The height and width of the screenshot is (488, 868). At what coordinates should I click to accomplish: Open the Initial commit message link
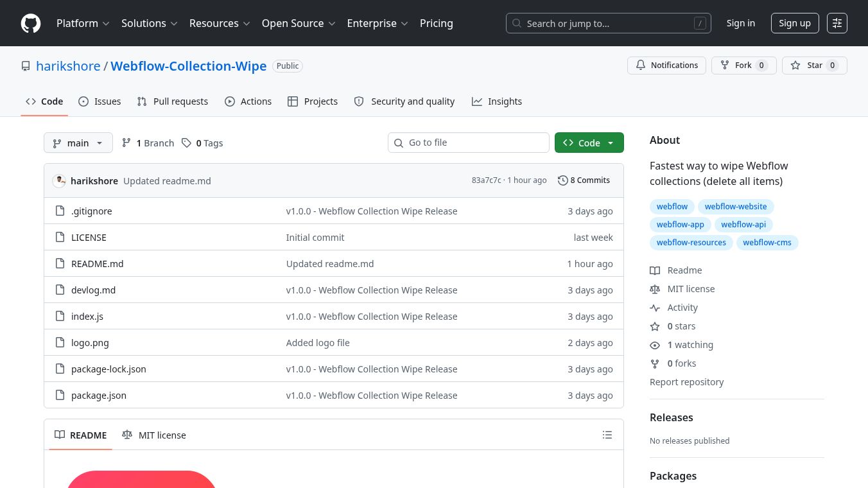315,238
